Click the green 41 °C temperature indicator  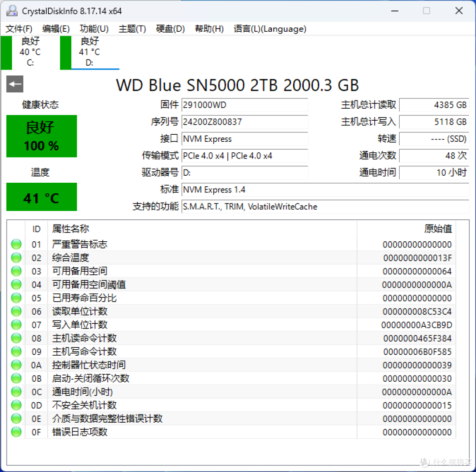point(41,197)
